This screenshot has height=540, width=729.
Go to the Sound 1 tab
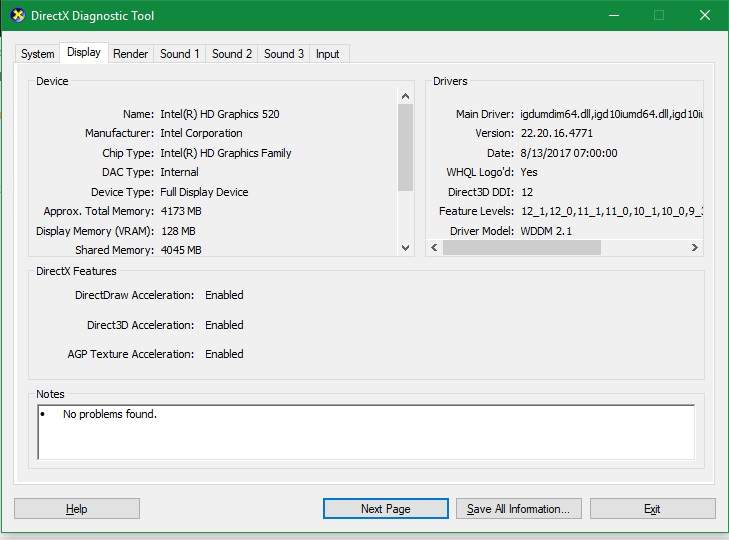pyautogui.click(x=179, y=54)
